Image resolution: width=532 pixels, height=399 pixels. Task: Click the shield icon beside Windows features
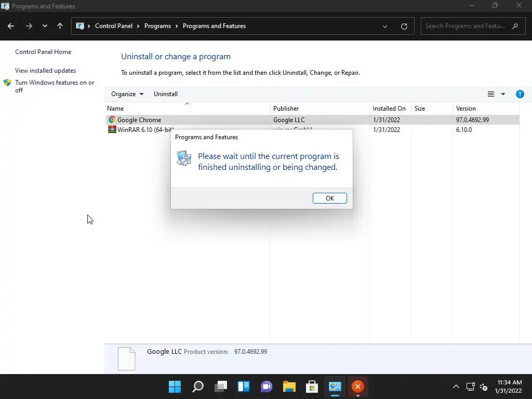7,83
